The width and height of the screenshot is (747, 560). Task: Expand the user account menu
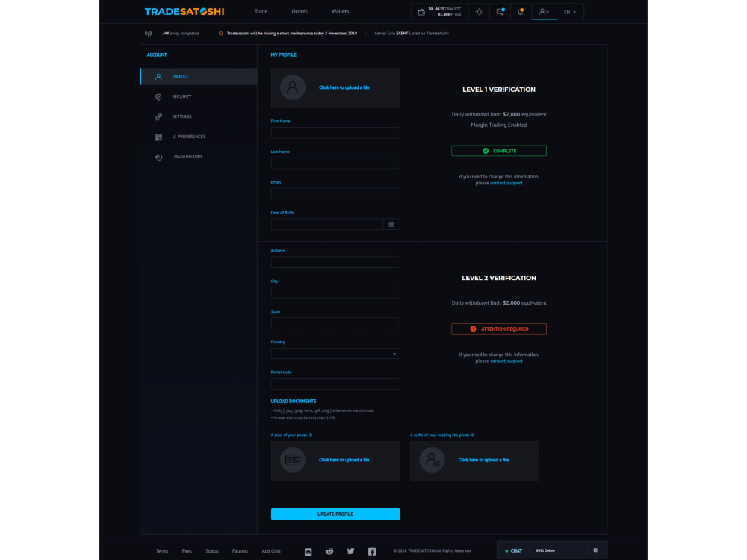pyautogui.click(x=544, y=12)
